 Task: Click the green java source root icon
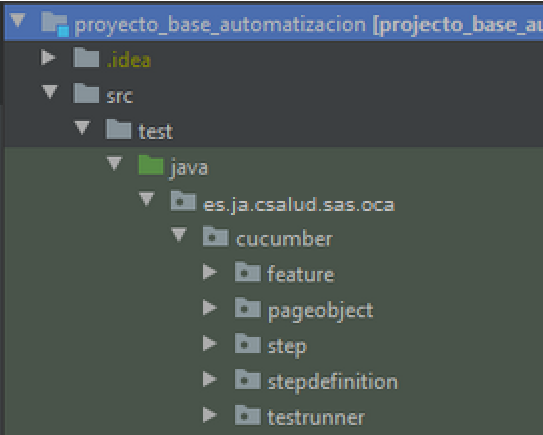point(151,165)
